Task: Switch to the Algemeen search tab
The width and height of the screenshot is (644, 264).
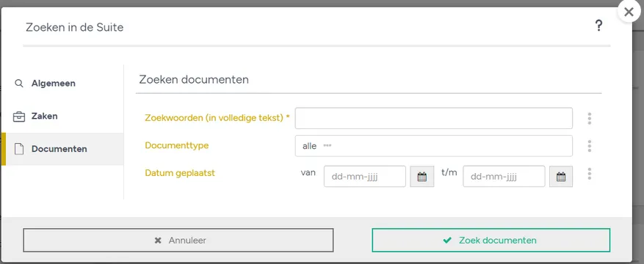Action: coord(62,83)
